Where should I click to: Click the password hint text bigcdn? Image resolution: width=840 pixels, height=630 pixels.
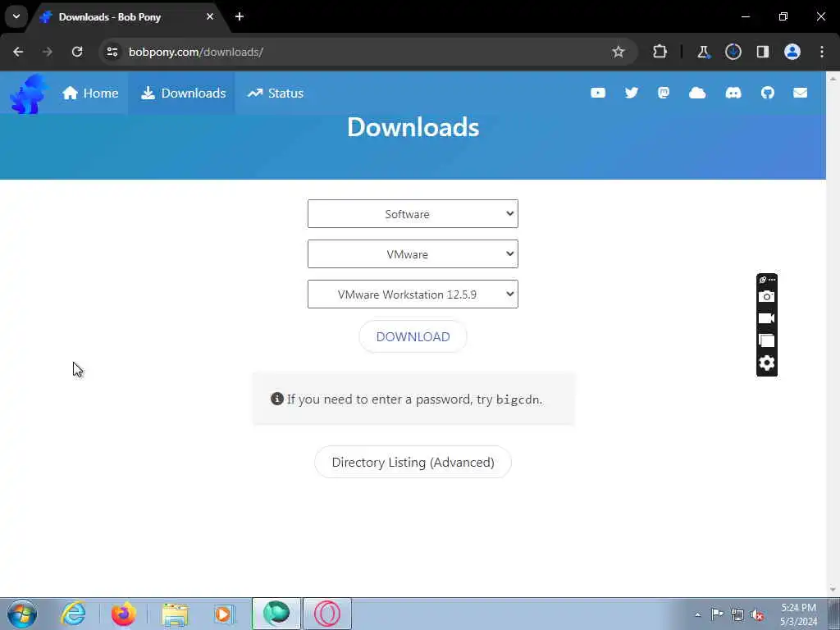(518, 399)
